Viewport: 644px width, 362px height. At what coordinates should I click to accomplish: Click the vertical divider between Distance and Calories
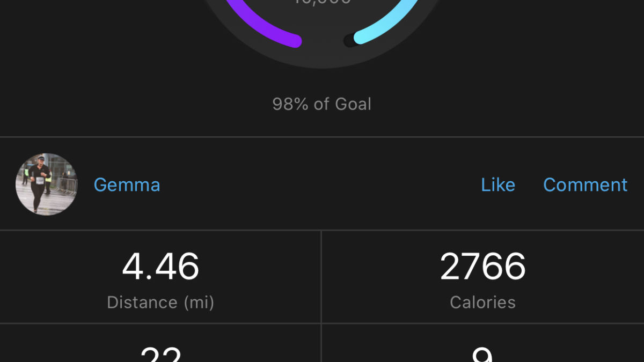pyautogui.click(x=321, y=276)
